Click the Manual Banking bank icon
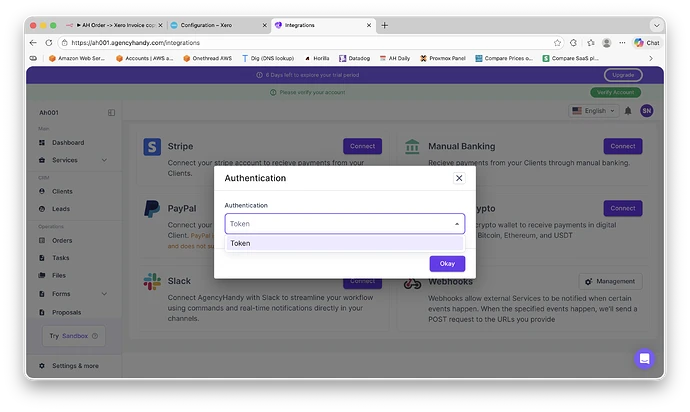Image resolution: width=690 pixels, height=412 pixels. pos(411,148)
